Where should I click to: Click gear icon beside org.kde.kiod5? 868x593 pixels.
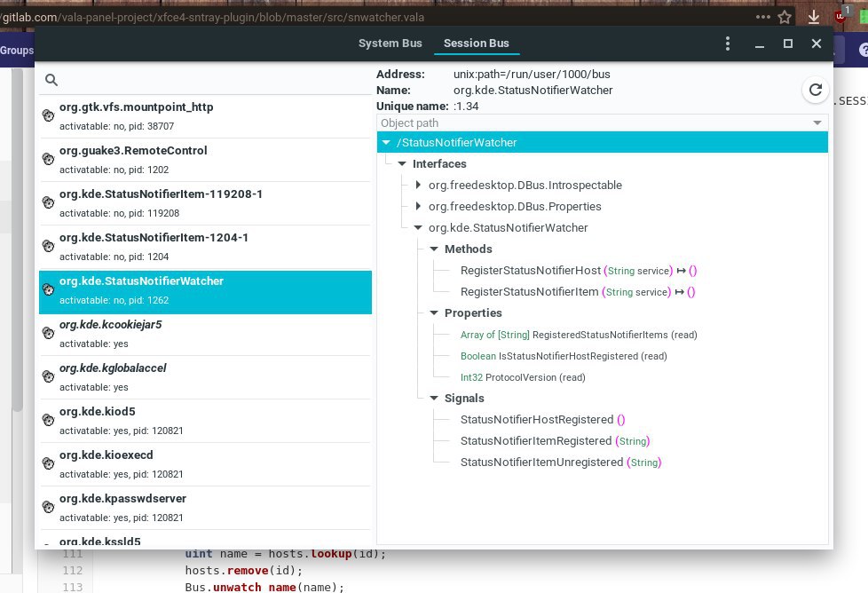point(49,420)
